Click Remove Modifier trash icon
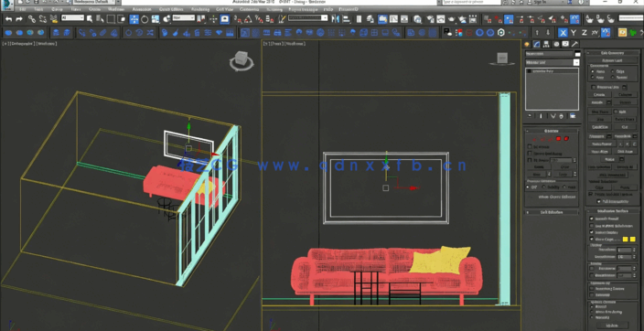The image size is (644, 331). point(561,116)
